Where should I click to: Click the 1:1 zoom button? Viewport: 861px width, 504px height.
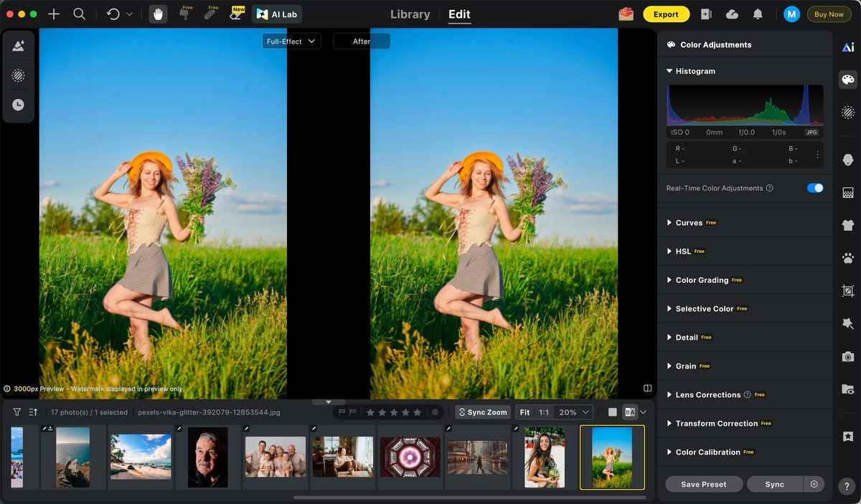point(544,412)
